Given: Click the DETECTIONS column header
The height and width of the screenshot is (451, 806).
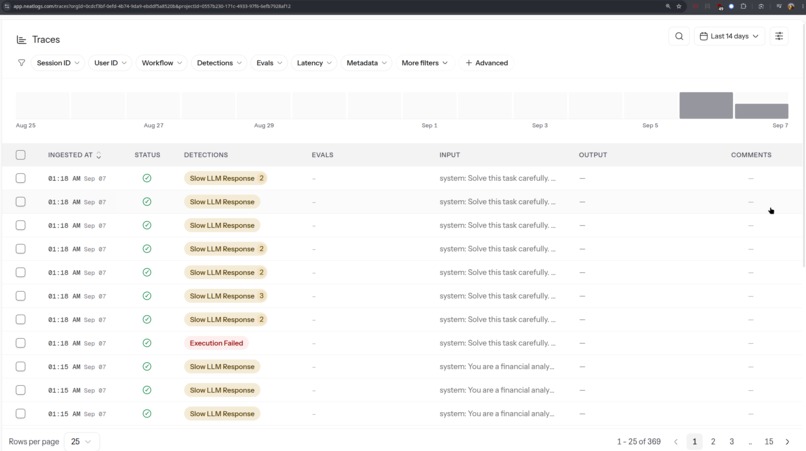Looking at the screenshot, I should (x=206, y=155).
